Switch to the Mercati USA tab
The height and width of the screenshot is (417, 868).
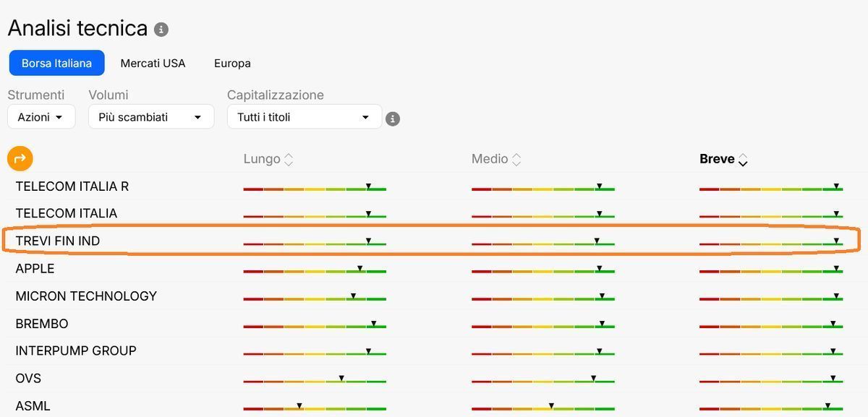pyautogui.click(x=153, y=64)
